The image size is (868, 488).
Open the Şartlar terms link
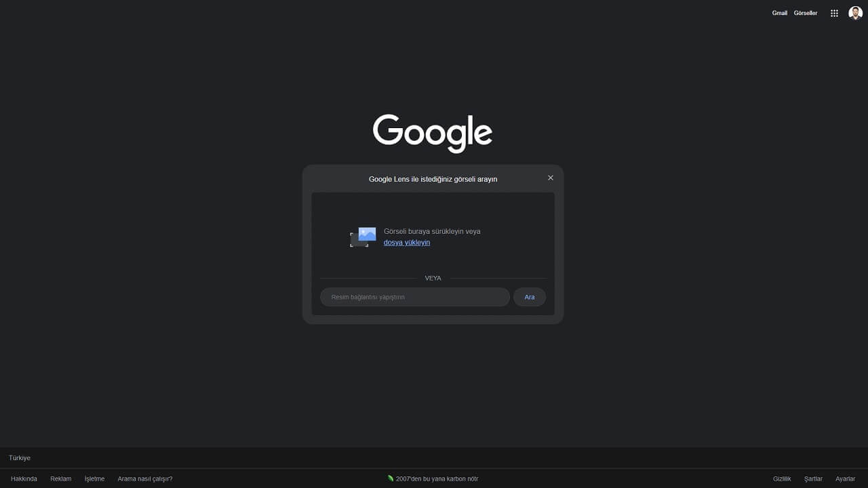[813, 479]
